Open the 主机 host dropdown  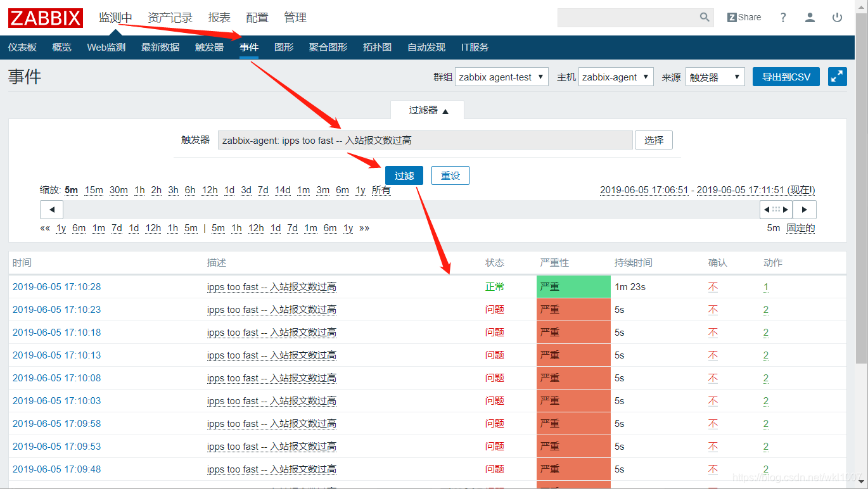coord(616,77)
